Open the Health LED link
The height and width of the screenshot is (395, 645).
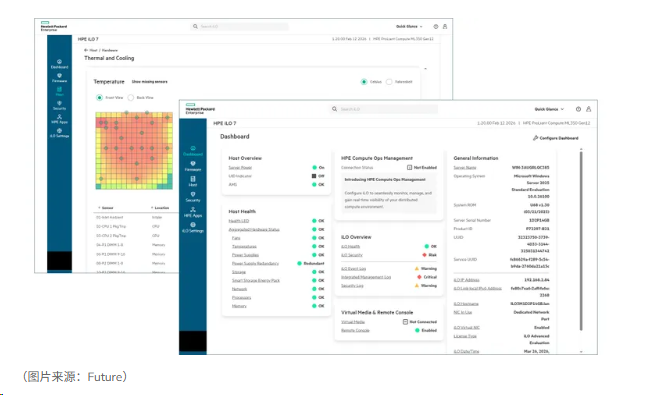pos(239,221)
